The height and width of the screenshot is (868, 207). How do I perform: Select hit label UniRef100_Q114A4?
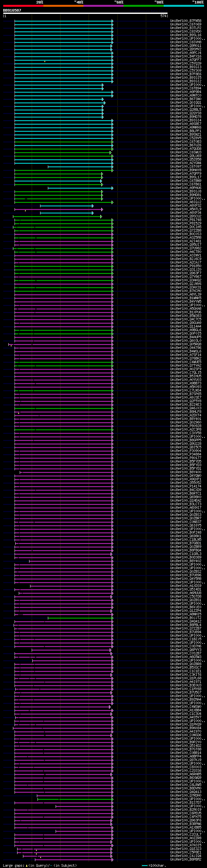[186, 327]
